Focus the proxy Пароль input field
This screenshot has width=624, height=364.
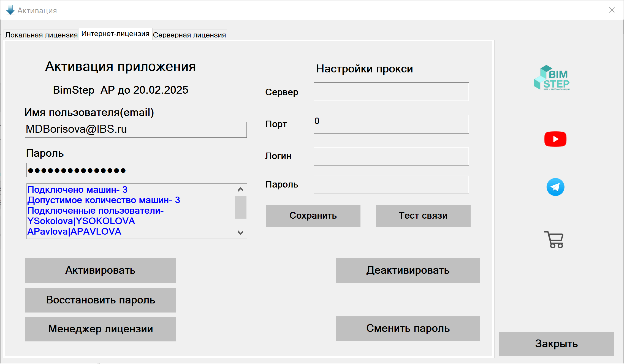click(x=391, y=184)
